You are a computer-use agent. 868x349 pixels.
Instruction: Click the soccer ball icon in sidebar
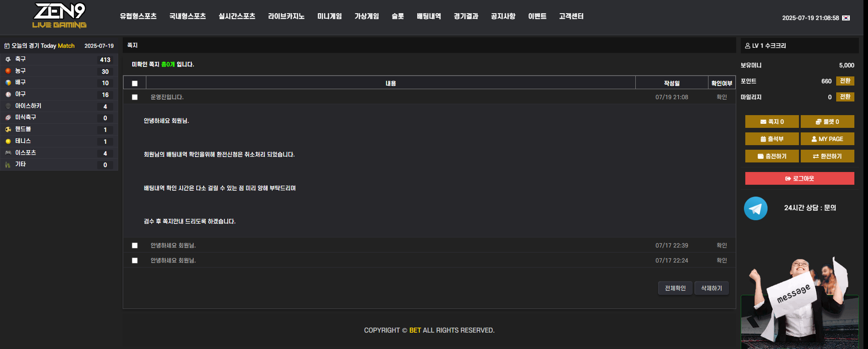click(x=8, y=59)
